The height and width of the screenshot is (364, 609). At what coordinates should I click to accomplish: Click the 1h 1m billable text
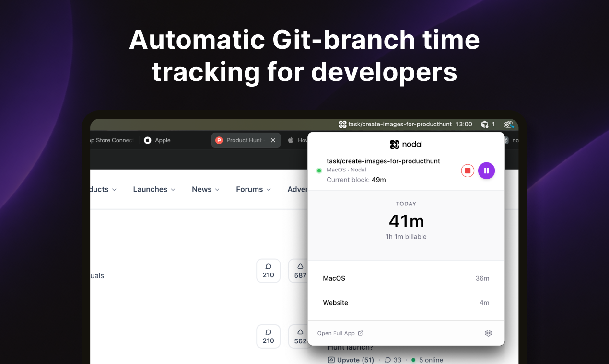click(x=406, y=237)
